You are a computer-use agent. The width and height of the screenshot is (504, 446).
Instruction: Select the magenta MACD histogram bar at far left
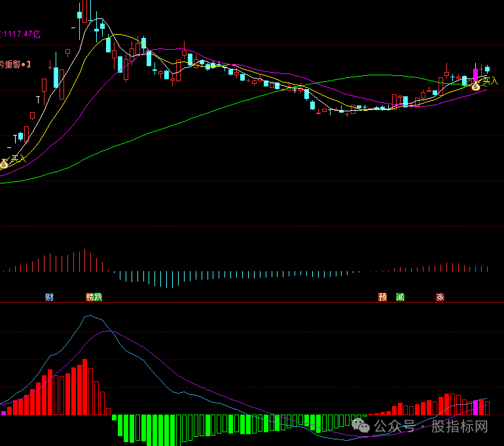(x=4, y=413)
